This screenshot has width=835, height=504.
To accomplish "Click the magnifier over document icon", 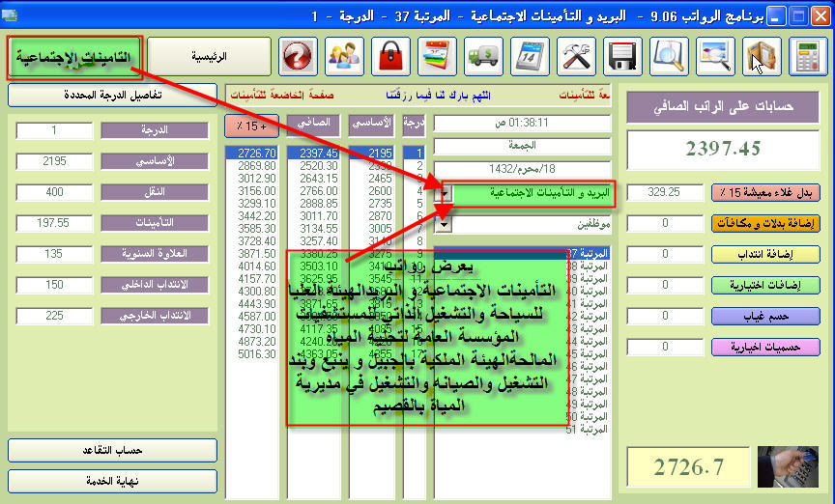I will tap(669, 57).
